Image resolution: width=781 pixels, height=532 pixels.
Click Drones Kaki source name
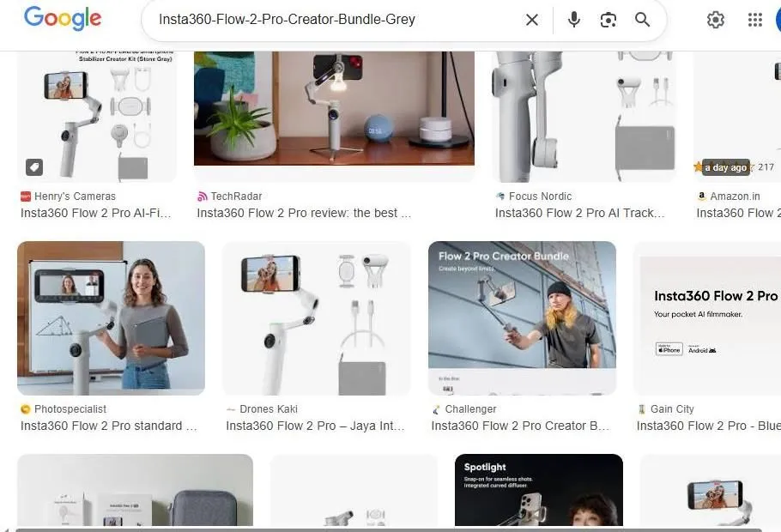[x=269, y=409]
